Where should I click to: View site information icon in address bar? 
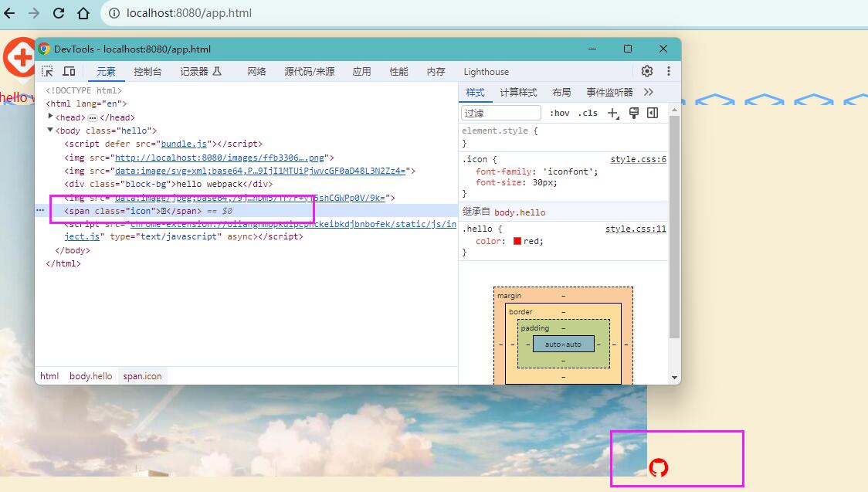pyautogui.click(x=114, y=12)
